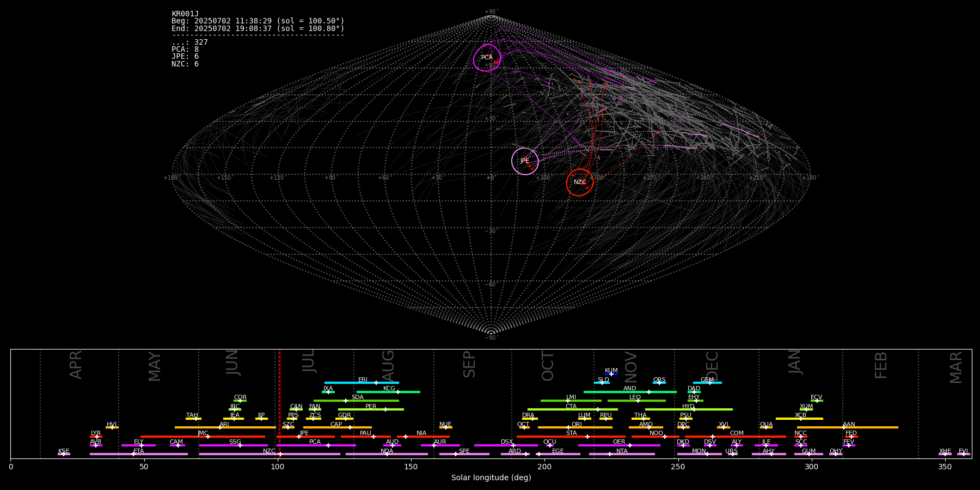Click the 'JPE: 6' count line

185,57
